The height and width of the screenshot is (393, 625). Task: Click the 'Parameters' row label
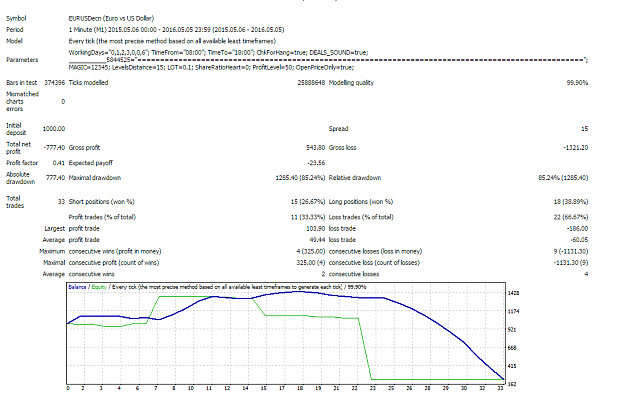22,60
